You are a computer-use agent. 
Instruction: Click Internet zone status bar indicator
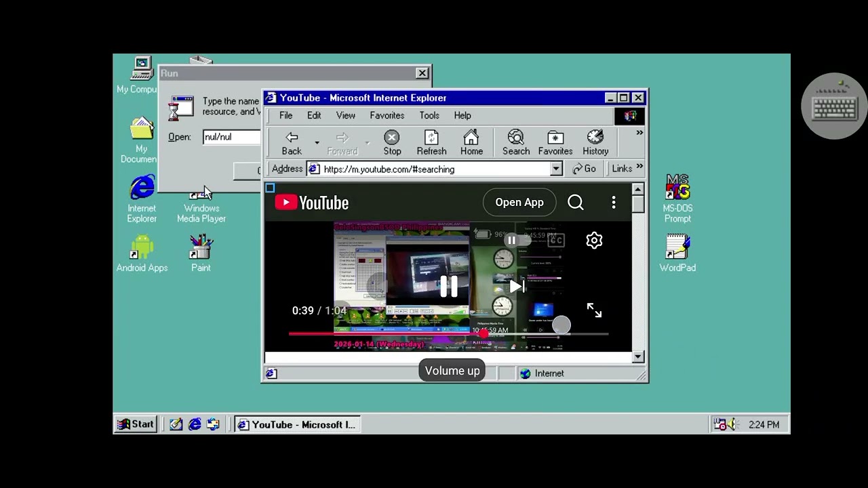(542, 373)
